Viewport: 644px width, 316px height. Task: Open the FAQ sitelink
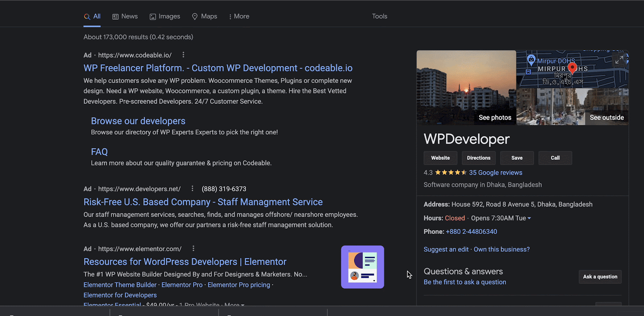[99, 152]
